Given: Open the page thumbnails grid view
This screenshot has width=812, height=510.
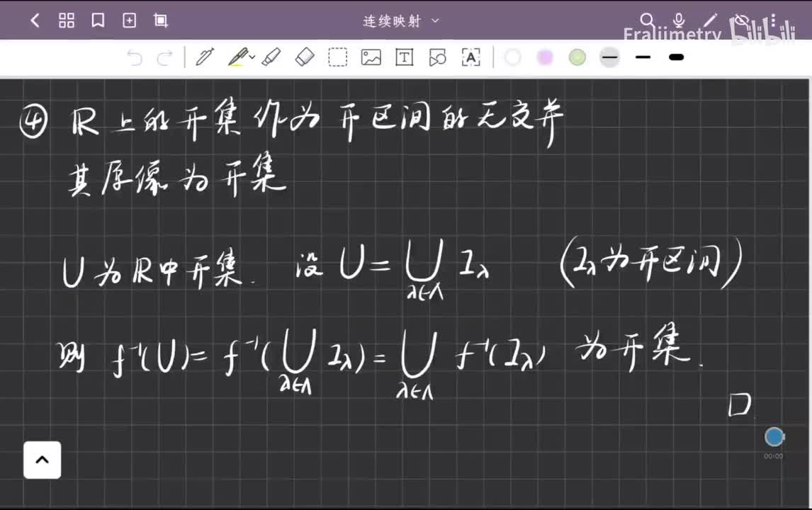Looking at the screenshot, I should [67, 21].
